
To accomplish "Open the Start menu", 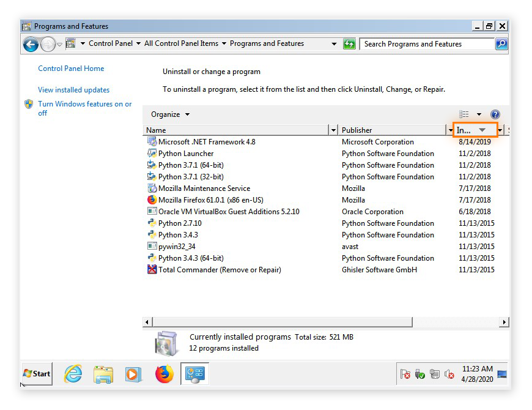I will tap(35, 374).
